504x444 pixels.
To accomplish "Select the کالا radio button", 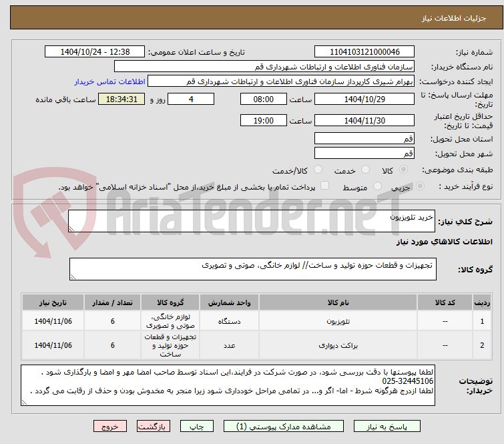I will 403,170.
